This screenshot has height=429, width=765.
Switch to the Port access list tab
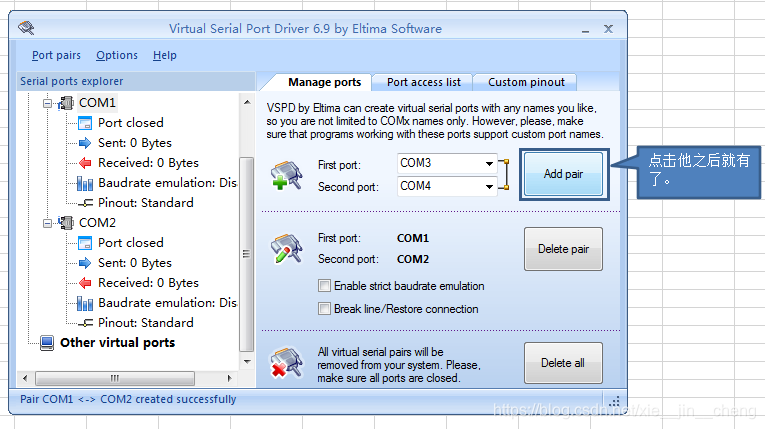423,82
